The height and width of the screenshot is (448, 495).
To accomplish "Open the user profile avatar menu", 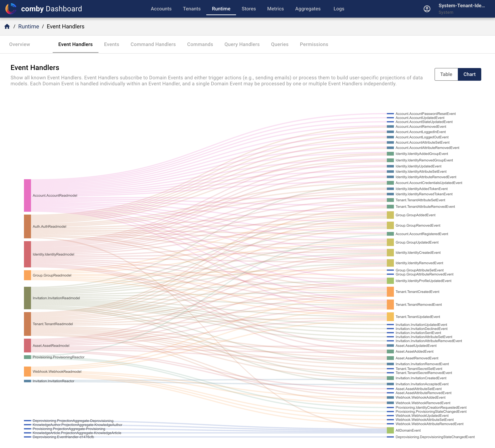I will click(427, 9).
